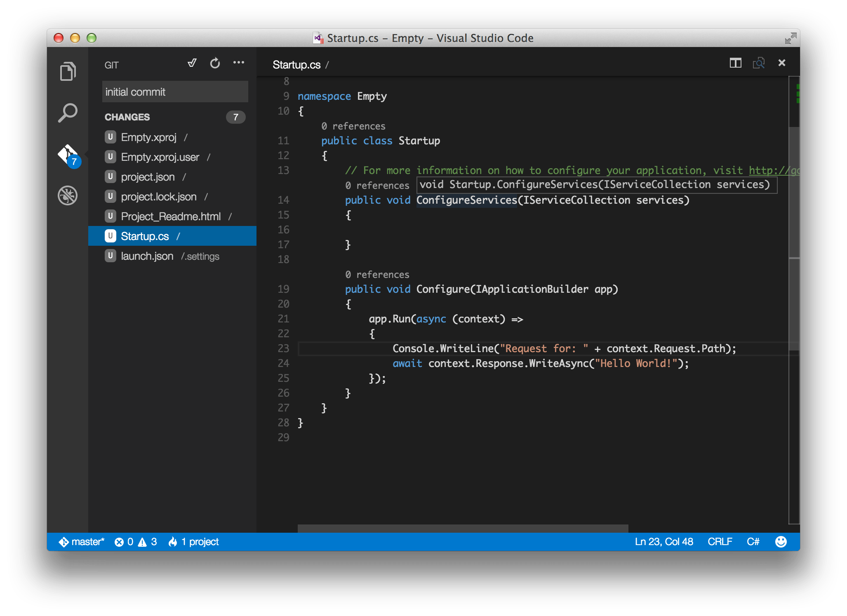This screenshot has height=616, width=847.
Task: Click the Console.WriteLine text on line 23
Action: pyautogui.click(x=443, y=349)
